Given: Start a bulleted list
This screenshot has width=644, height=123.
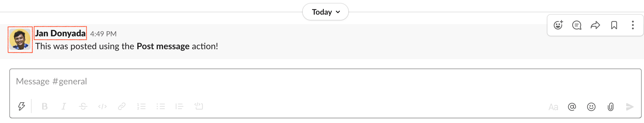Looking at the screenshot, I should click(x=160, y=106).
